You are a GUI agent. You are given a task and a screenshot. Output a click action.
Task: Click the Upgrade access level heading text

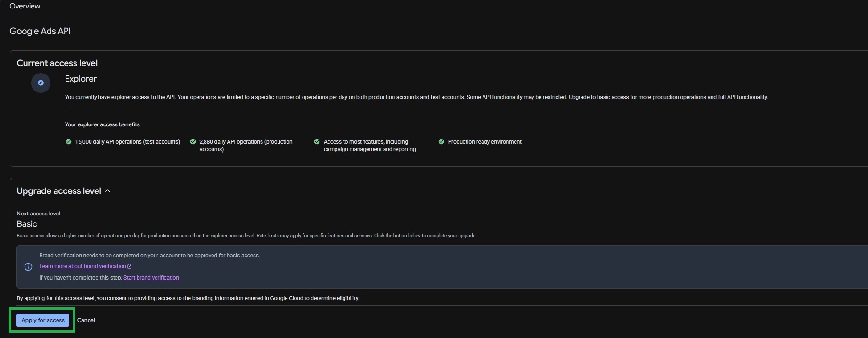(x=59, y=191)
